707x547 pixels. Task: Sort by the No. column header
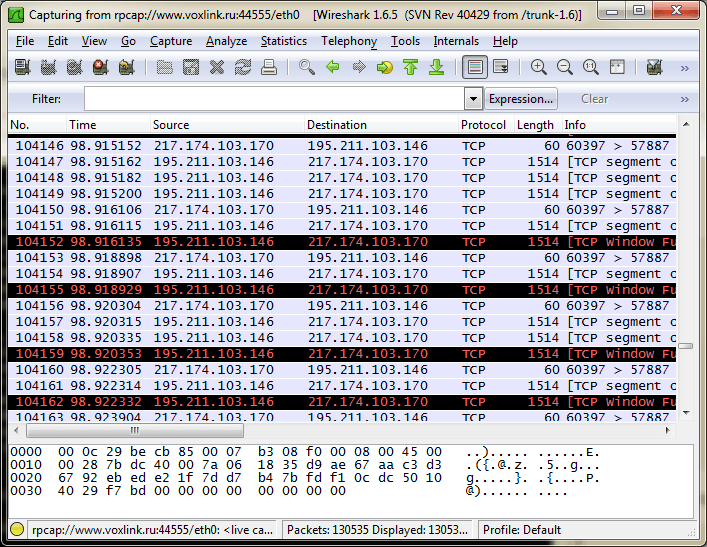coord(37,124)
